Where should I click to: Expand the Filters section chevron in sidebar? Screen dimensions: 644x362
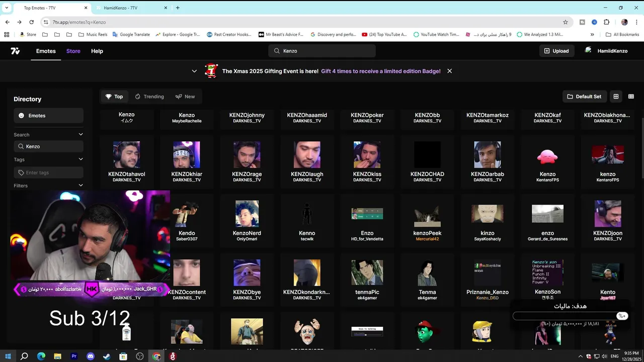pos(80,186)
